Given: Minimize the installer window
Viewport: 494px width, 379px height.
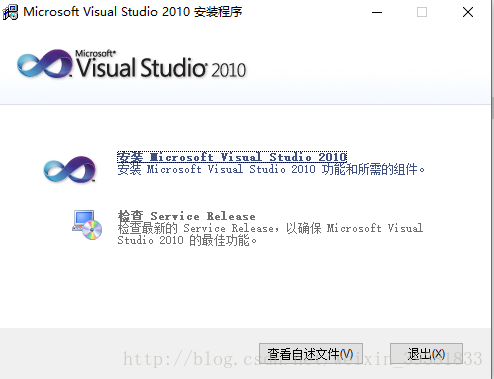Looking at the screenshot, I should coord(377,12).
